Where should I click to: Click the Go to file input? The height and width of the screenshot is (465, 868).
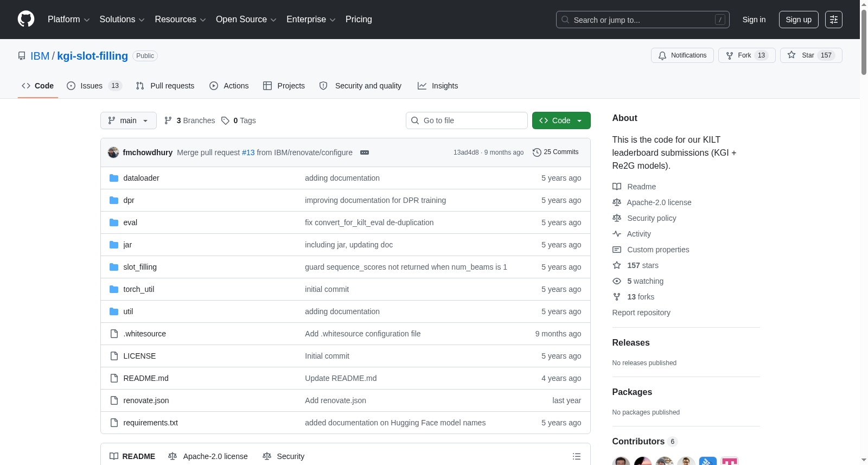tap(467, 120)
